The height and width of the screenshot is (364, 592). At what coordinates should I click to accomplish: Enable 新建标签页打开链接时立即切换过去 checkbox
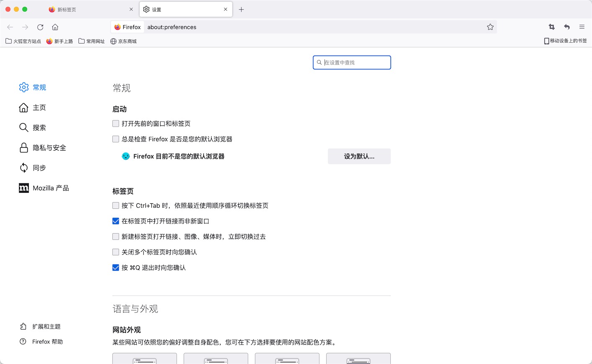pyautogui.click(x=116, y=237)
